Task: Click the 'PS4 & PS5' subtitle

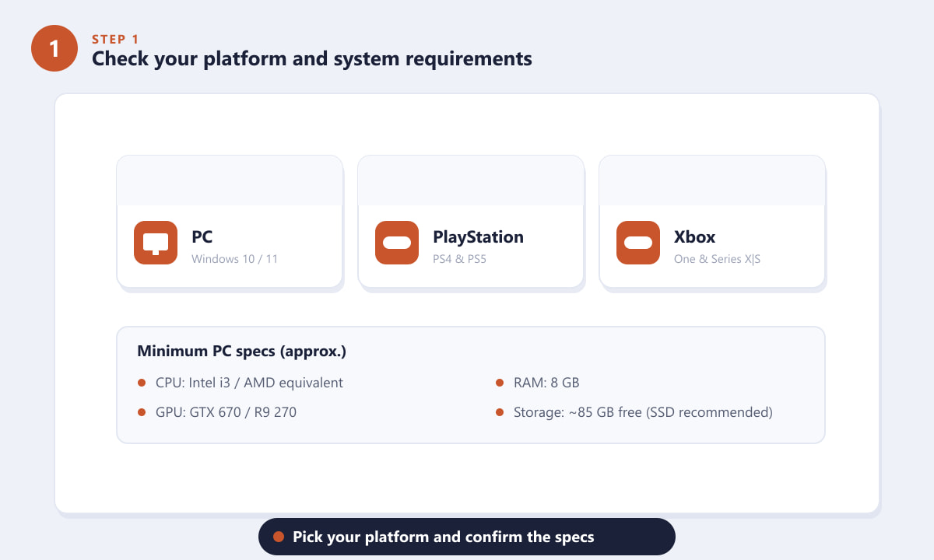Action: (x=460, y=259)
